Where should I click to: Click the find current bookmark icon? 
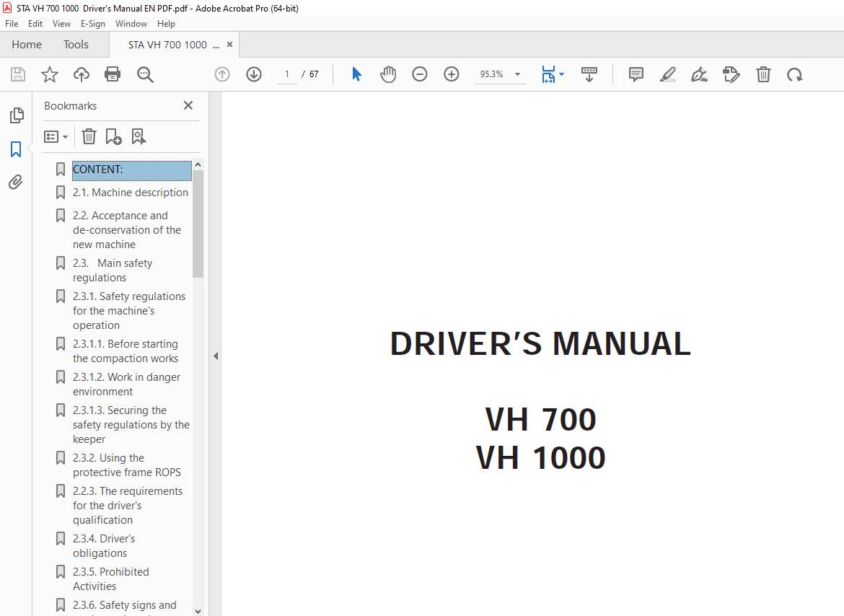[139, 136]
